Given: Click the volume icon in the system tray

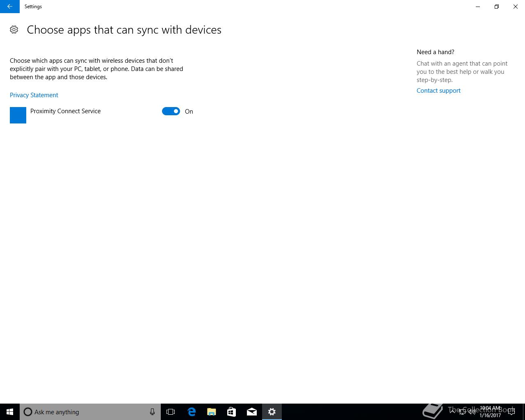Looking at the screenshot, I should click(472, 412).
